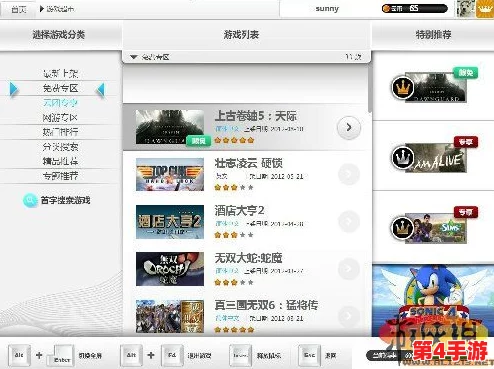Open the user avatar picture
This screenshot has height=369, width=494.
(465, 9)
